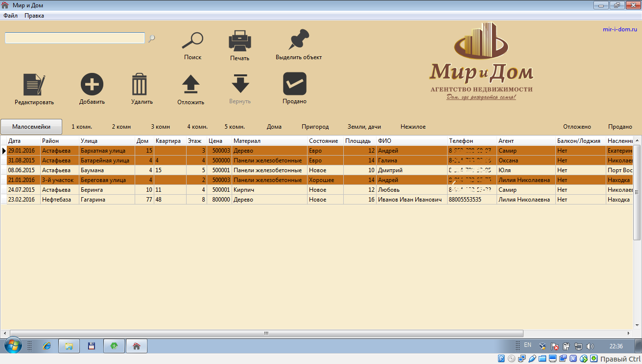Viewport: 642px width, 364px height.
Task: Click the Хорошее condition cell
Action: [x=326, y=180]
